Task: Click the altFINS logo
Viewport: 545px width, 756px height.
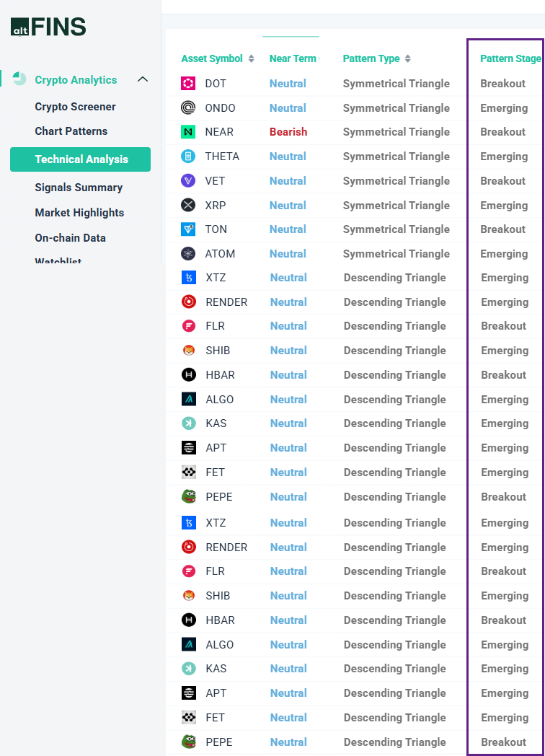Action: point(48,27)
